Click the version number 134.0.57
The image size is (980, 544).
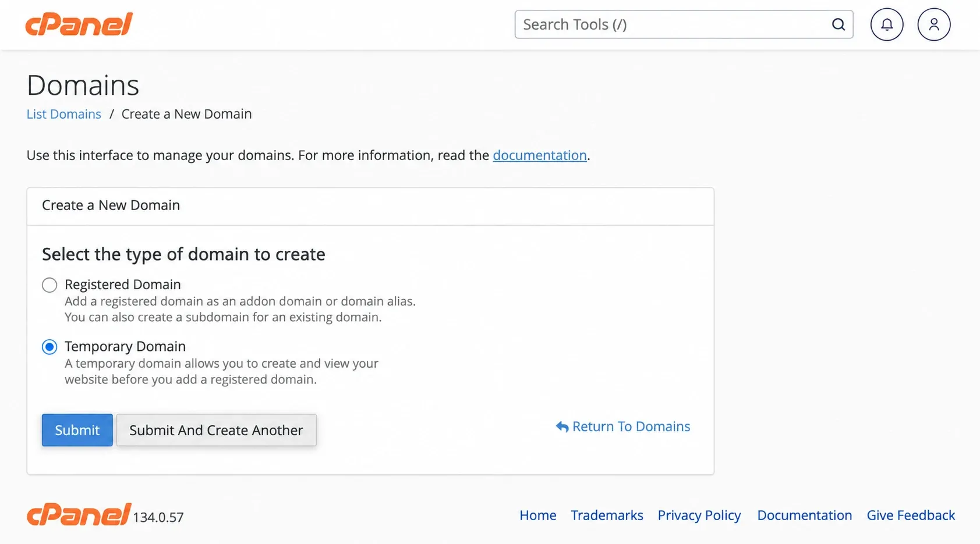158,517
